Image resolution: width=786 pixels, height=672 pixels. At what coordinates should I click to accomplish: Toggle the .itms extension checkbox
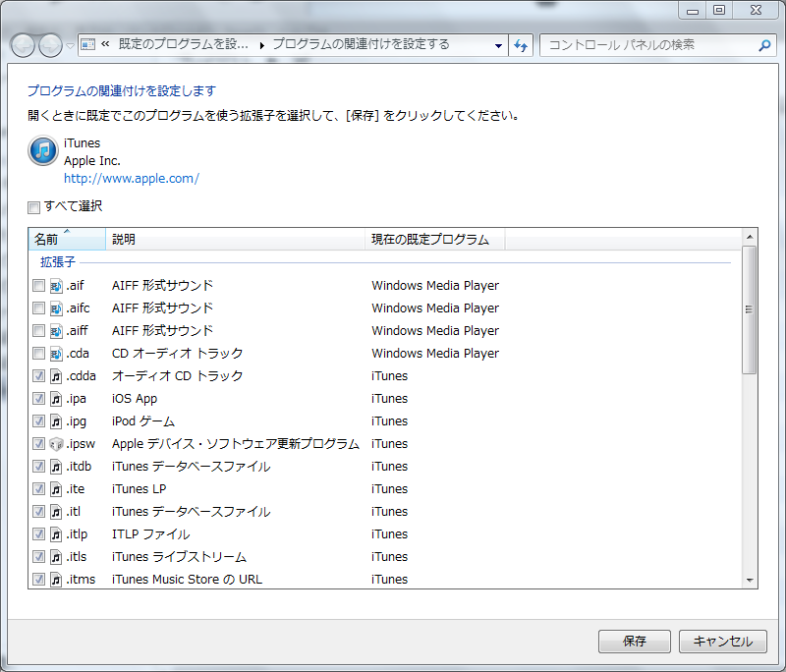click(x=38, y=579)
